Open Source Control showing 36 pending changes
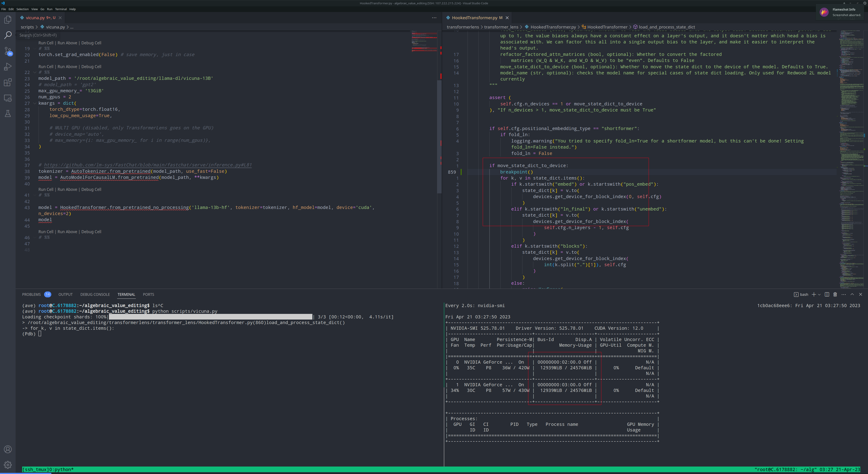The width and height of the screenshot is (868, 474). point(8,51)
